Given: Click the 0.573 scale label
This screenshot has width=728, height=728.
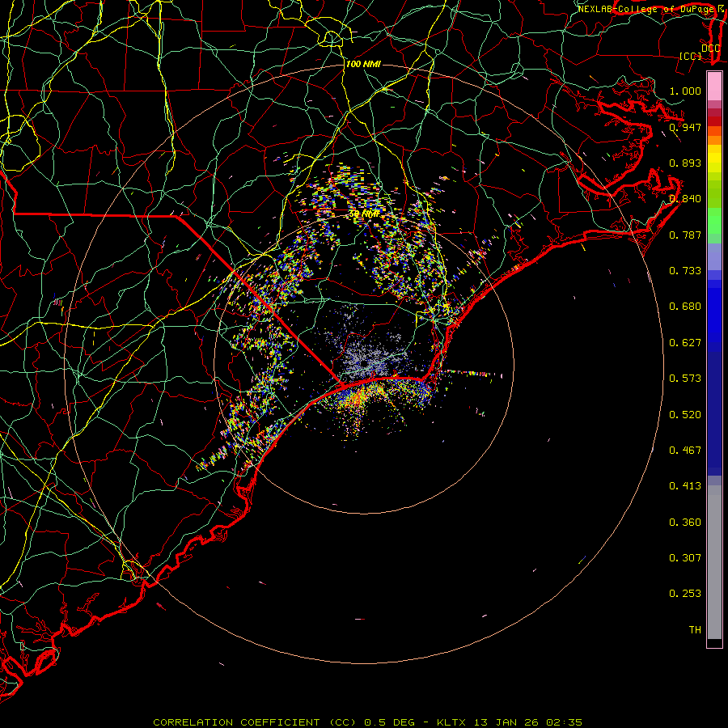Looking at the screenshot, I should click(x=685, y=379).
